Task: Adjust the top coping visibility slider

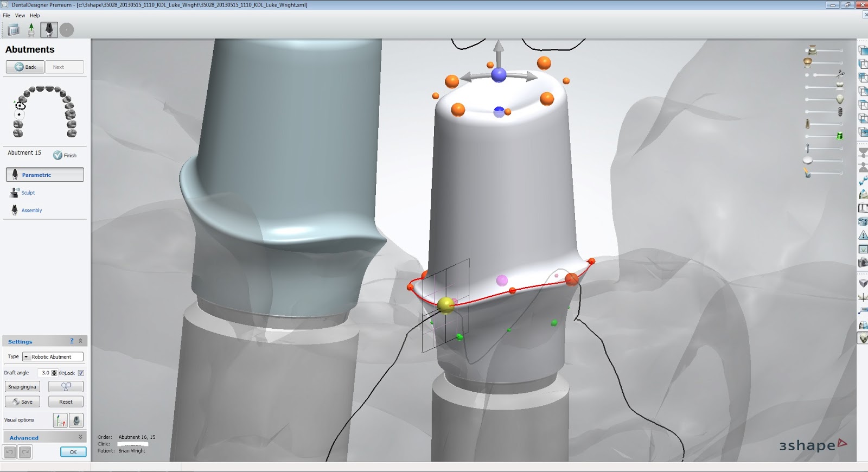Action: tap(824, 50)
